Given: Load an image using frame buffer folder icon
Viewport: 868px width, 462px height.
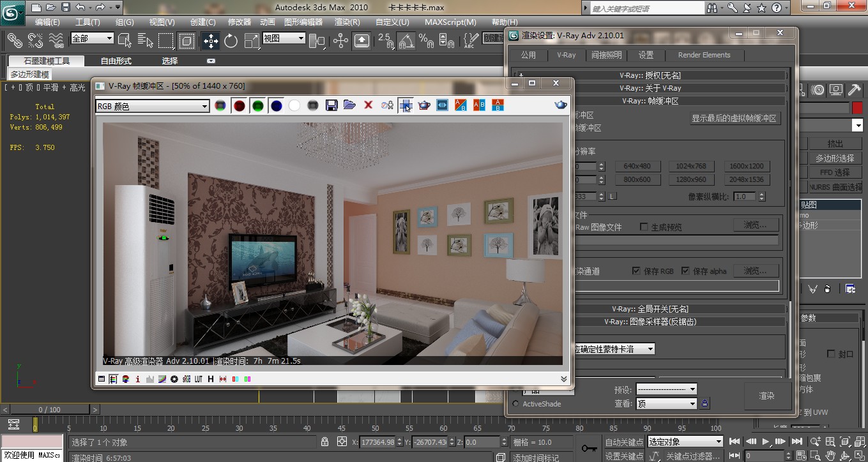Looking at the screenshot, I should click(x=349, y=105).
